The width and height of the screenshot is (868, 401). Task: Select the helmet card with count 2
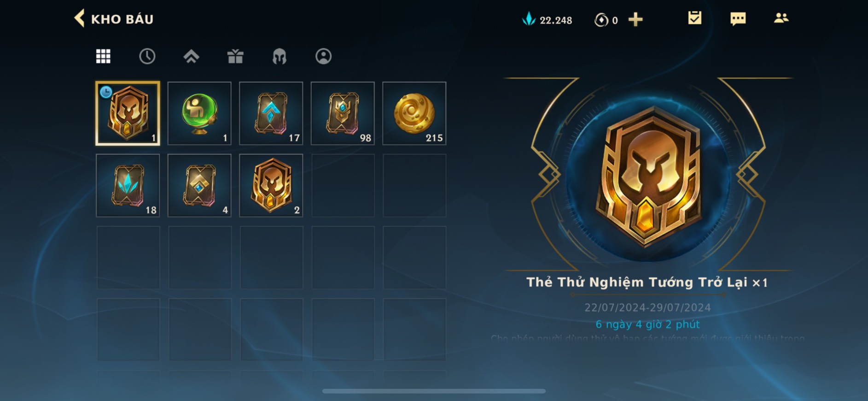(x=271, y=185)
